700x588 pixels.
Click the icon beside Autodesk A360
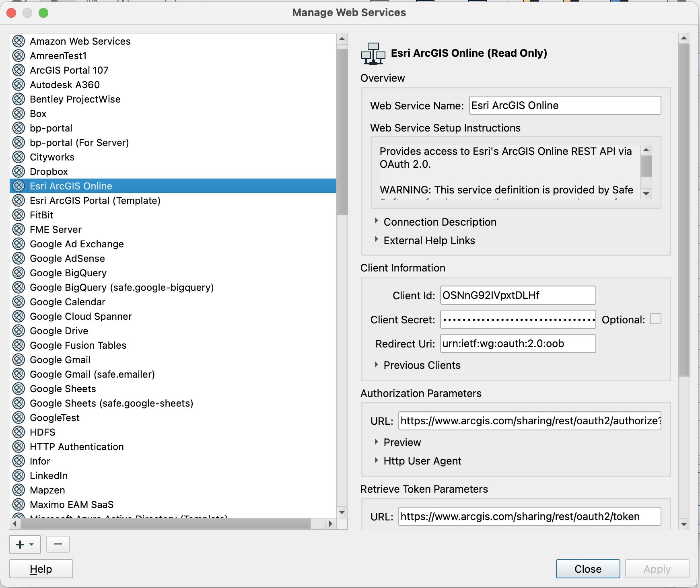(19, 84)
